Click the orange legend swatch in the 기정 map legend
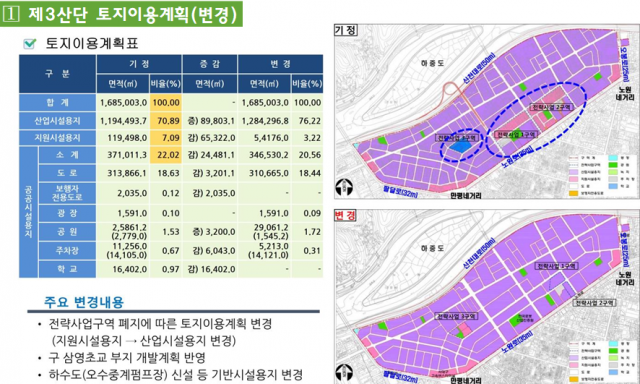 pos(574,193)
